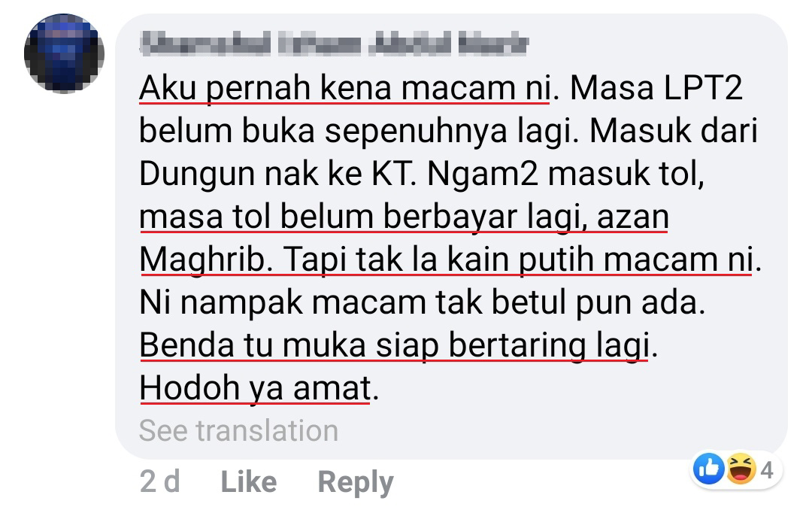The width and height of the screenshot is (812, 507).
Task: Click the phrase 'kain putih macam ni'
Action: [x=600, y=260]
